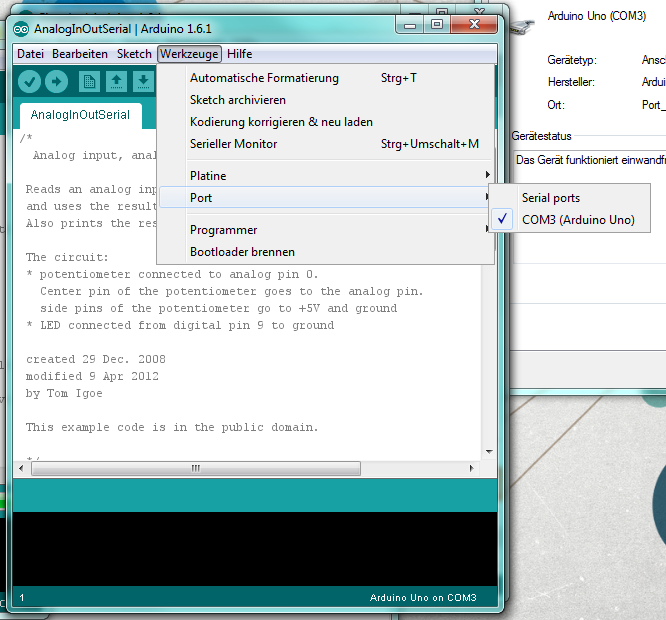Click the 'Hersteller:' label in the properties window
Image resolution: width=666 pixels, height=620 pixels.
pyautogui.click(x=571, y=82)
